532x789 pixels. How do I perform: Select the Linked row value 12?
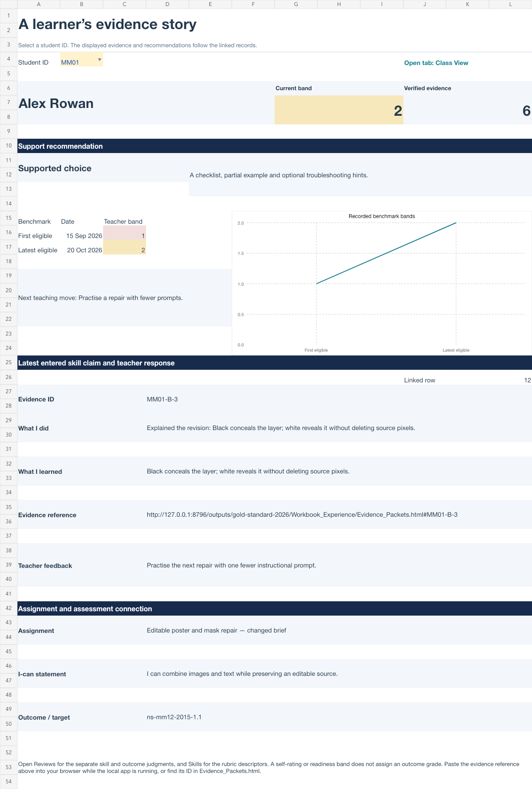pos(527,380)
